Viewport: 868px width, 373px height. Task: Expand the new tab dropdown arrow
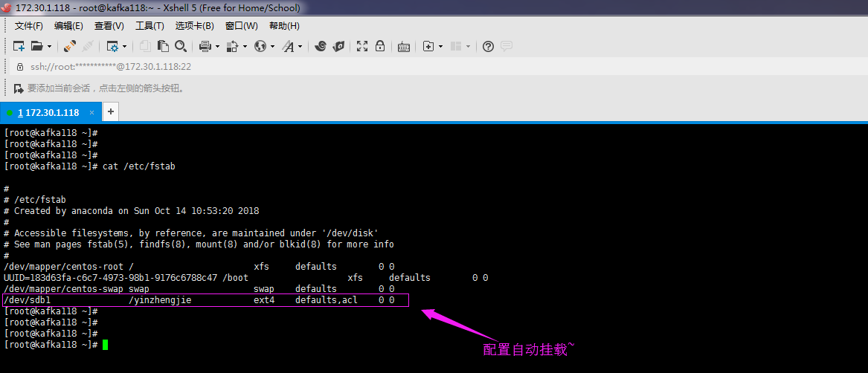[x=440, y=47]
